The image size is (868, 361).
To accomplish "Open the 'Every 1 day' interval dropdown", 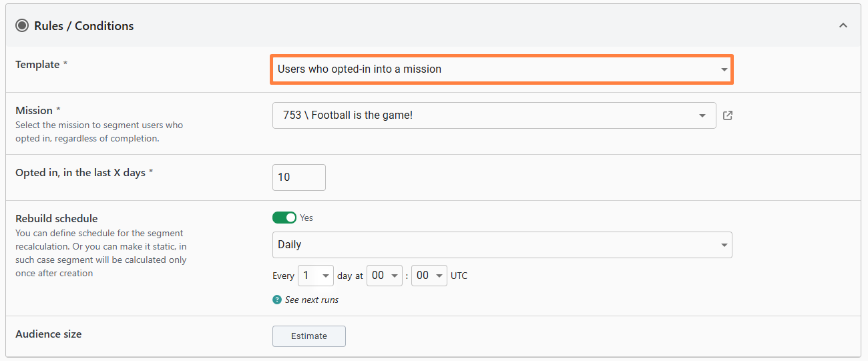I will [x=316, y=276].
